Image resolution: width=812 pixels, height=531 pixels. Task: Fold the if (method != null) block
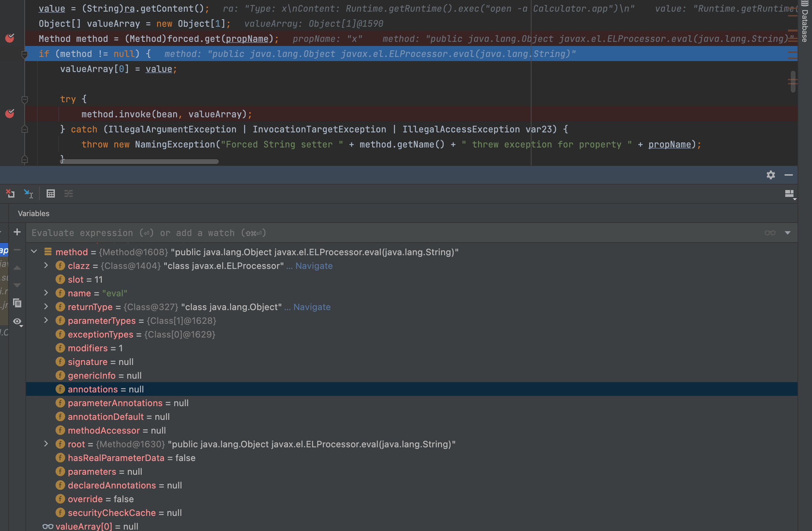point(25,54)
